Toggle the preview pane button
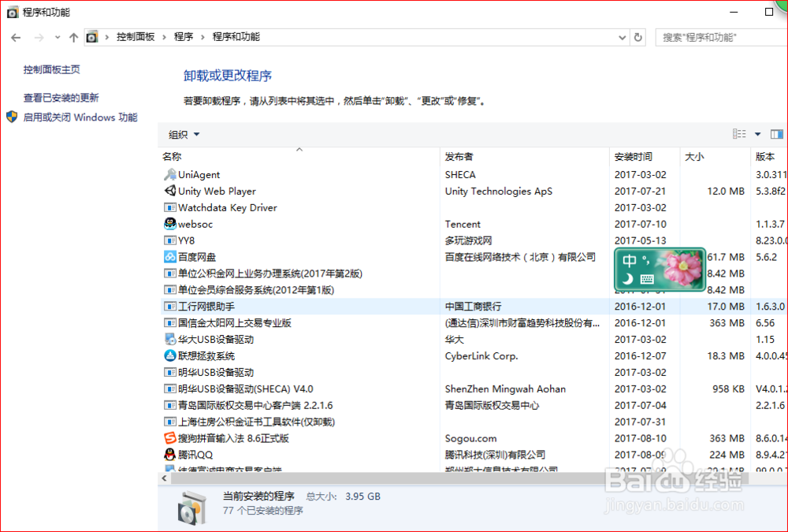The width and height of the screenshot is (788, 532). point(775,134)
